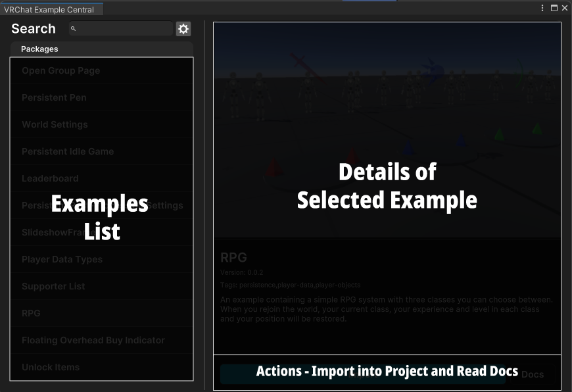Open Floating Overhead Buy Indicator example

click(102, 340)
